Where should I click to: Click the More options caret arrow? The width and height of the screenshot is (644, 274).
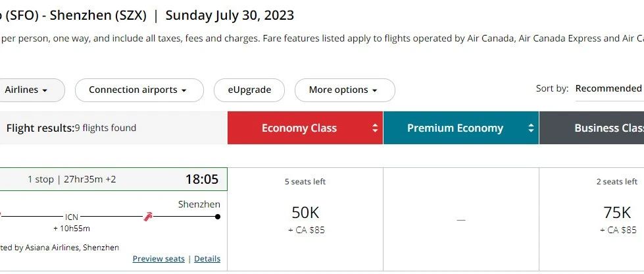(x=374, y=90)
